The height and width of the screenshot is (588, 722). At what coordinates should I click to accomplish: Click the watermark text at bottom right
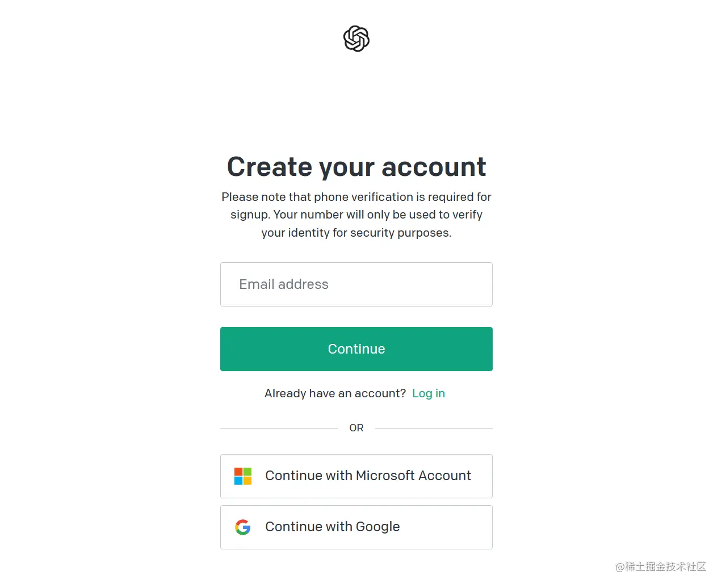coord(661,566)
